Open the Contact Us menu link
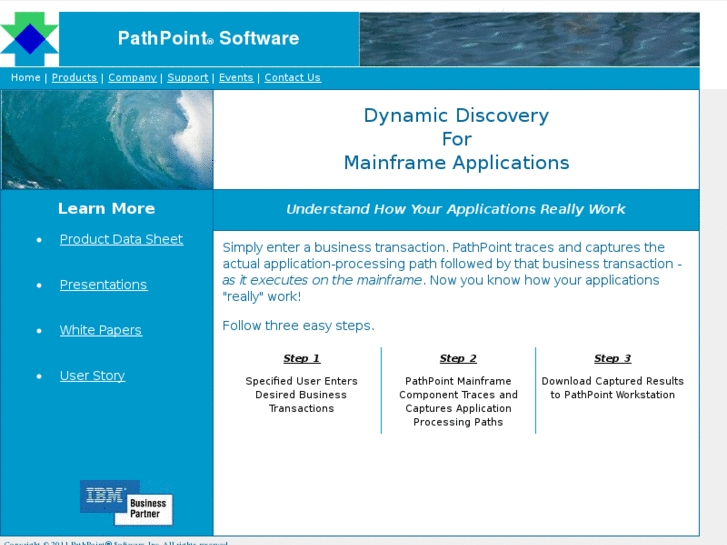Viewport: 727px width, 545px height. point(293,77)
